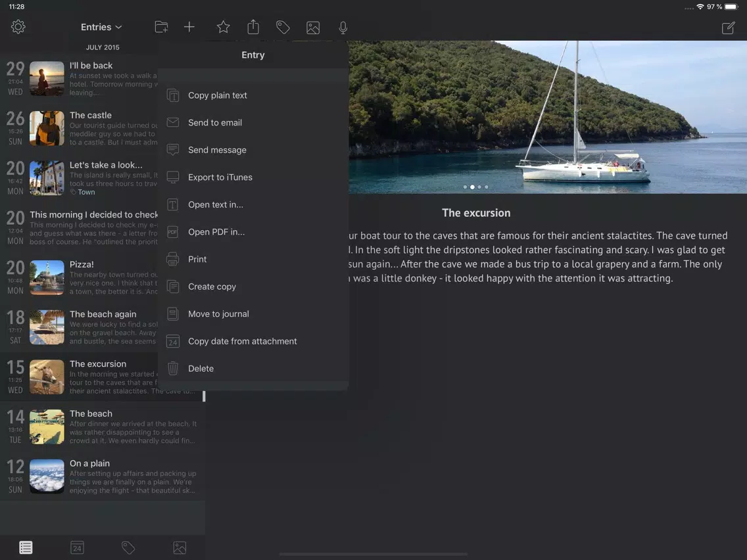
Task: Click the photo page indicator dots
Action: click(475, 187)
